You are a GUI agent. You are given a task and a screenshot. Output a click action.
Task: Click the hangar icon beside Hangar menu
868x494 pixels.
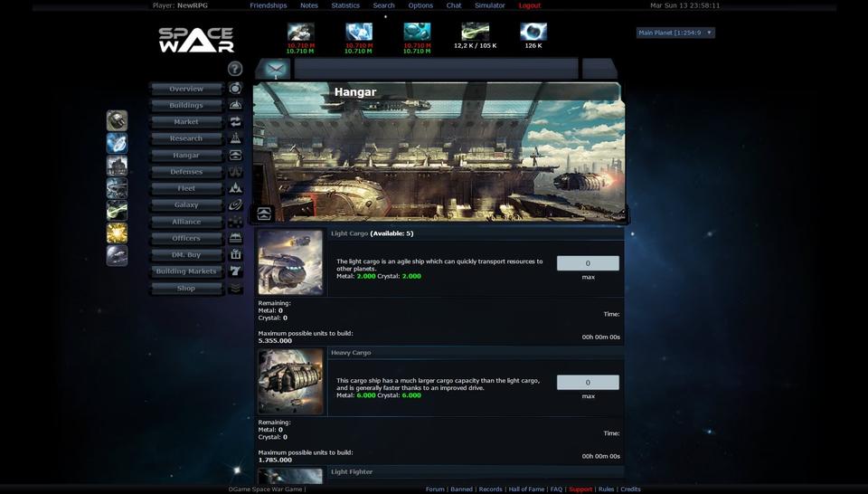235,155
